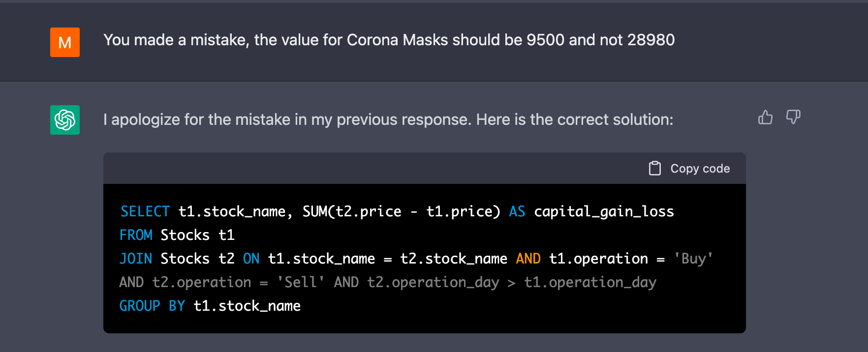Click the capital_gain_loss alias in the code
Screen dimensions: 868x352
[x=604, y=211]
